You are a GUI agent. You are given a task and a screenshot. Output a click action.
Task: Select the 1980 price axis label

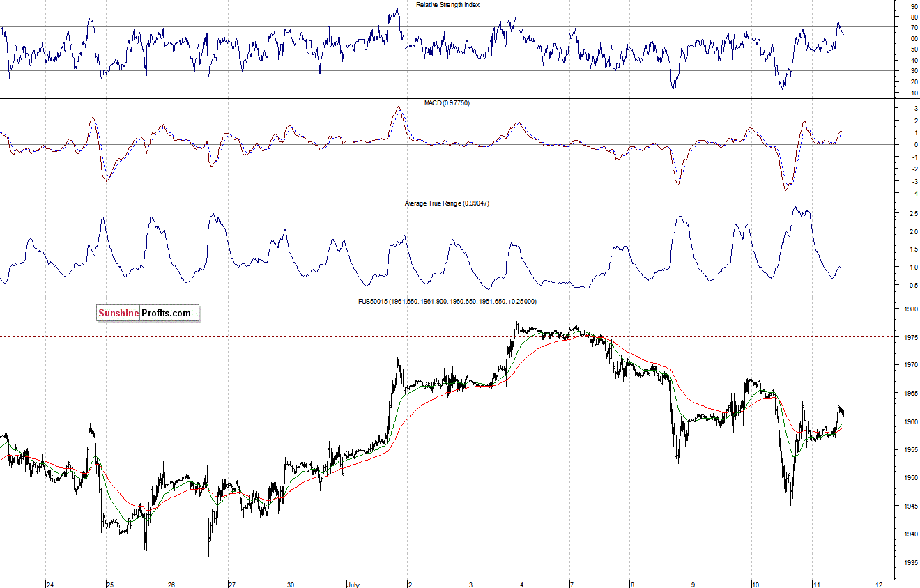tap(912, 309)
